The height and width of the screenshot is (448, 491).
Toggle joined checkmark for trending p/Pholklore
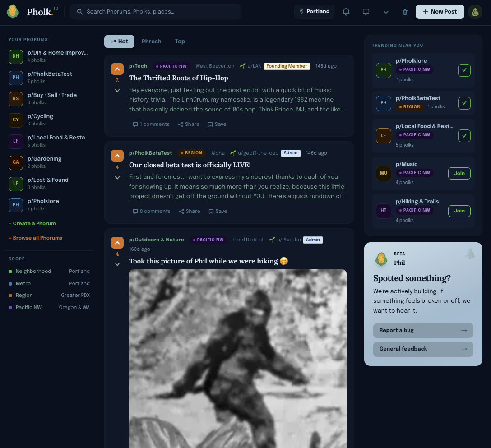point(464,70)
